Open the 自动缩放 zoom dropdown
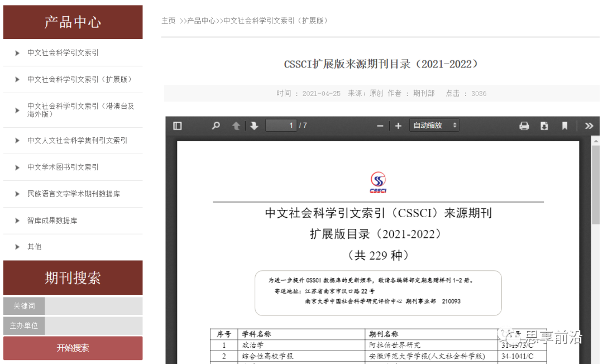 coord(434,125)
